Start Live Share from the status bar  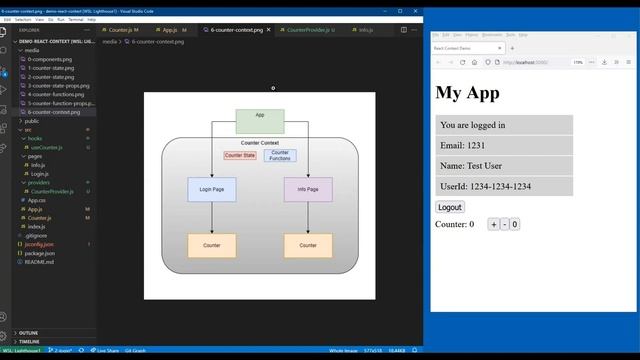click(x=104, y=350)
